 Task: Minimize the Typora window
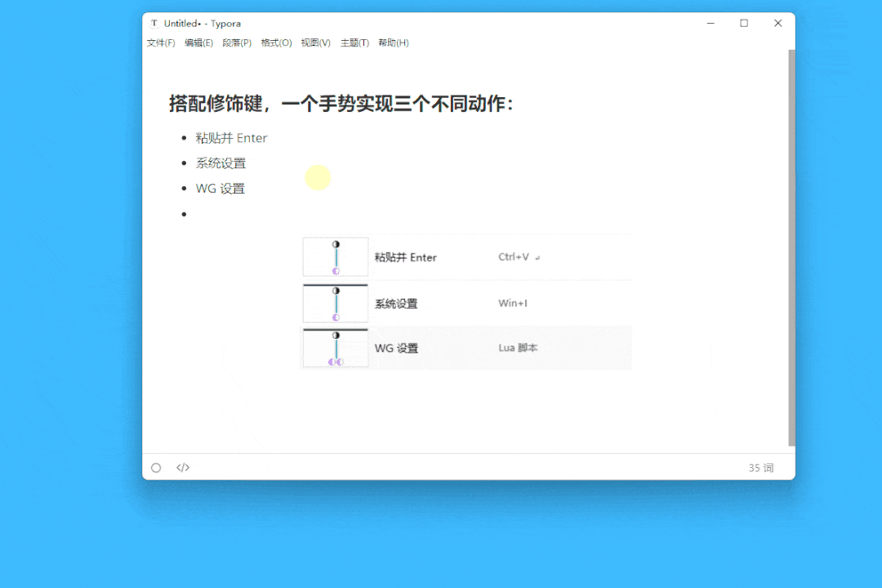point(710,23)
